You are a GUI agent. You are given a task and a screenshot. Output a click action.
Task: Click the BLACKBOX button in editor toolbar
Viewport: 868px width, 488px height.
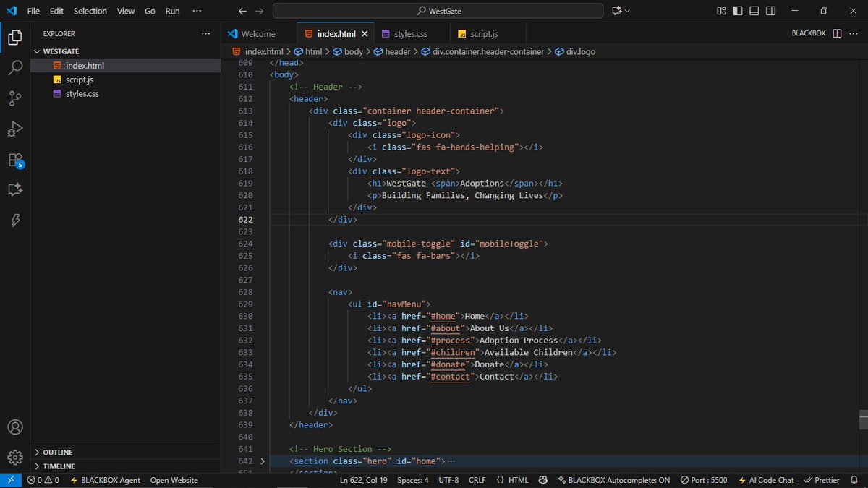[809, 33]
